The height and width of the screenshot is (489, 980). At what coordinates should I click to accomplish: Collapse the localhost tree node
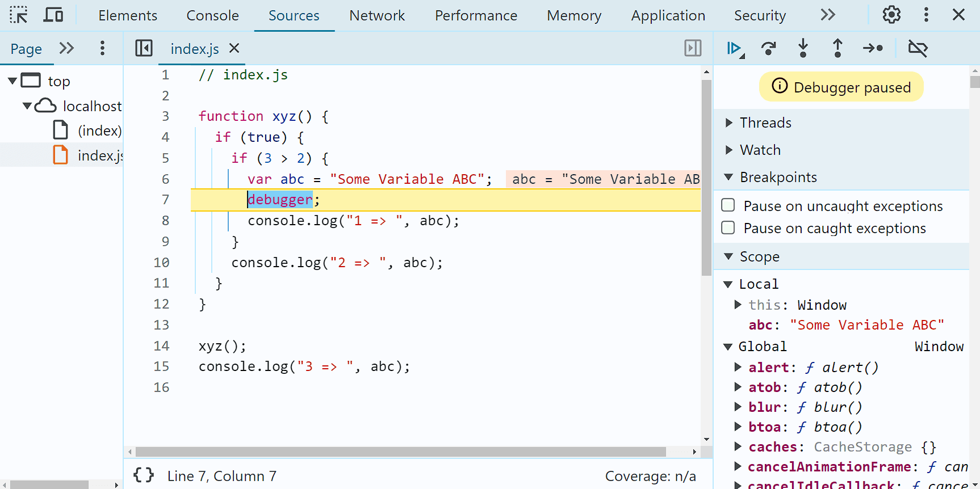27,106
